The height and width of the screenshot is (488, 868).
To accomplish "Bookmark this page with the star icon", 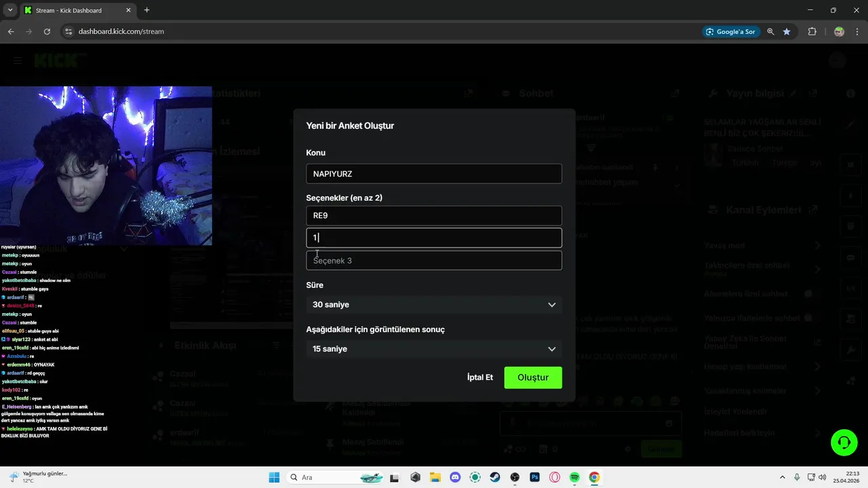I will pos(787,31).
